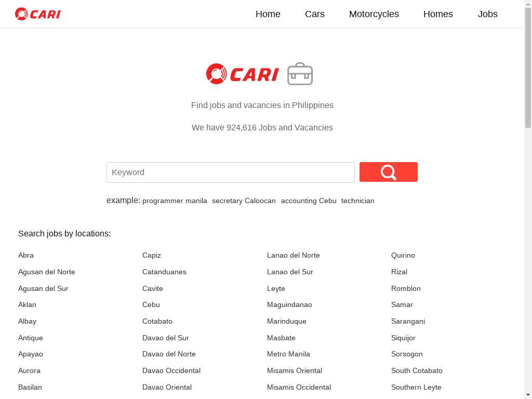
Task: Click the scrollbar down arrow
Action: point(528,394)
